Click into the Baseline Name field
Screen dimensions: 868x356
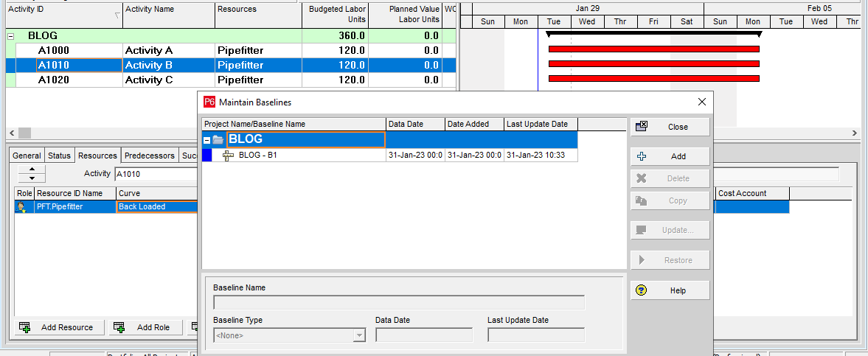coord(398,302)
